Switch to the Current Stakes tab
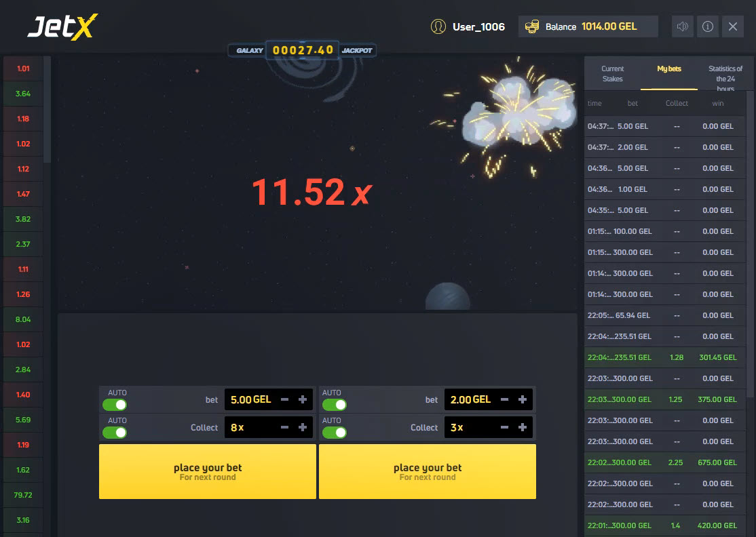756x537 pixels. click(612, 73)
